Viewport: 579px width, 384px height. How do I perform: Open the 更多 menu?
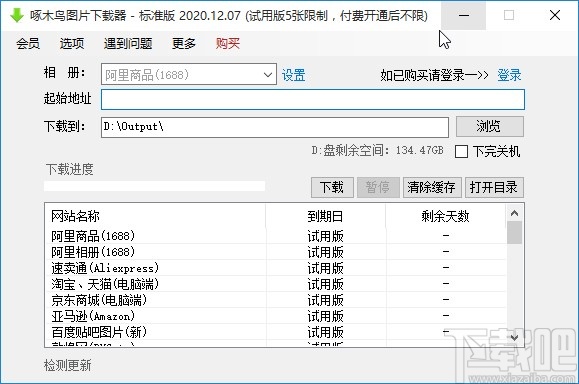pos(184,44)
